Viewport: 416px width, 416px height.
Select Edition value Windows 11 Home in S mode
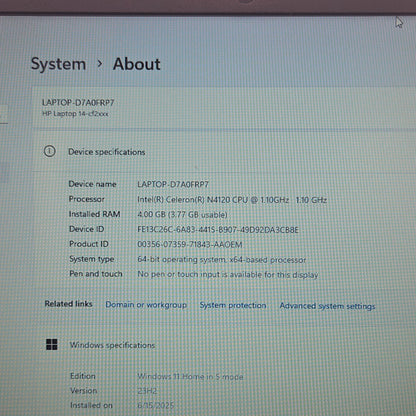[x=190, y=377]
